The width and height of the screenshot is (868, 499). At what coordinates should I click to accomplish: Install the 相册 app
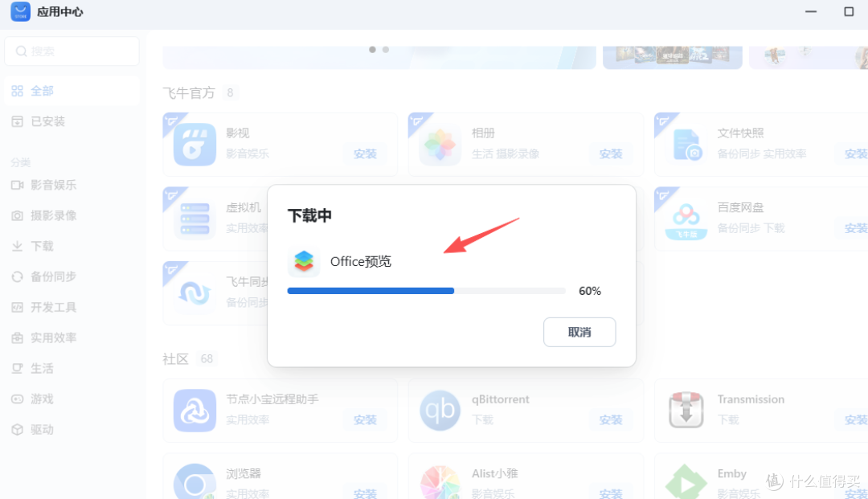click(x=611, y=153)
